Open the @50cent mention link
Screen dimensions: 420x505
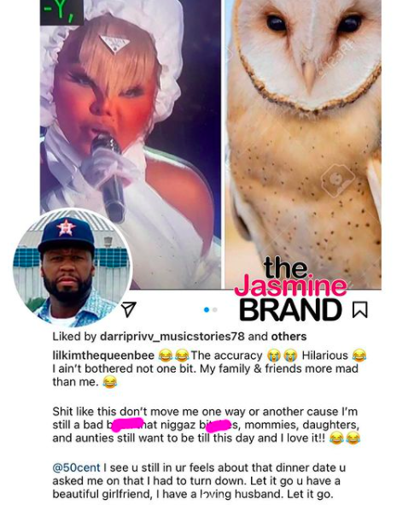point(76,467)
